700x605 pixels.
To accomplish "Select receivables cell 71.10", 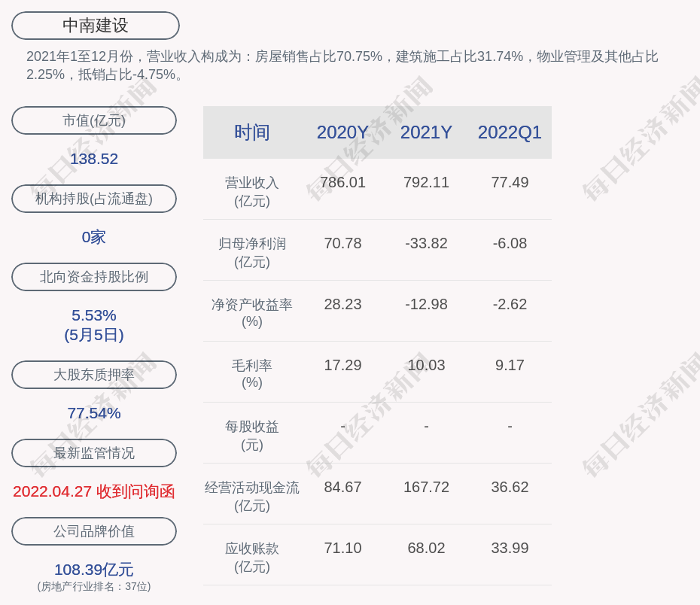I will pos(343,548).
